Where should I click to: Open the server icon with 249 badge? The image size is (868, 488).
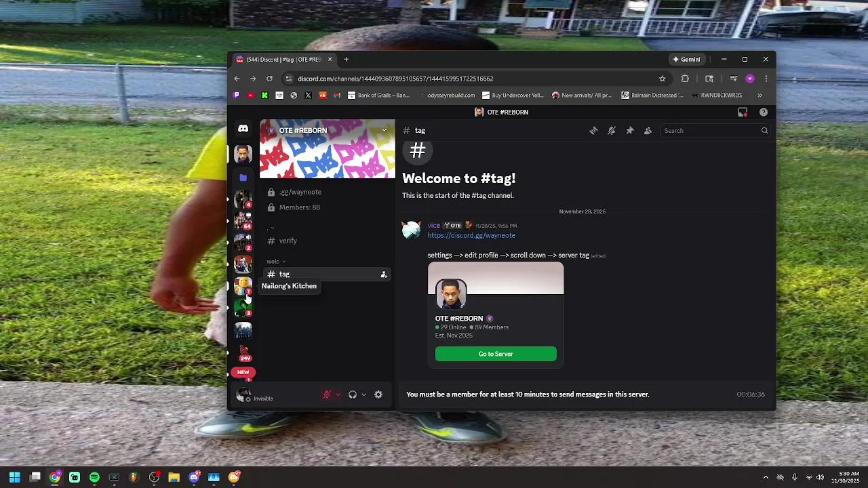click(244, 352)
